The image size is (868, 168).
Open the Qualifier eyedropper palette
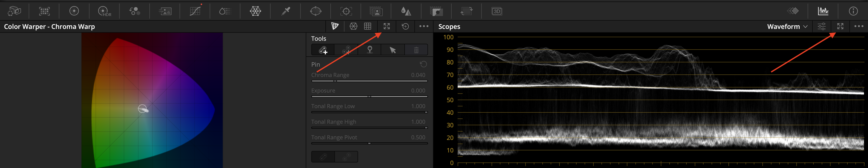tap(286, 11)
